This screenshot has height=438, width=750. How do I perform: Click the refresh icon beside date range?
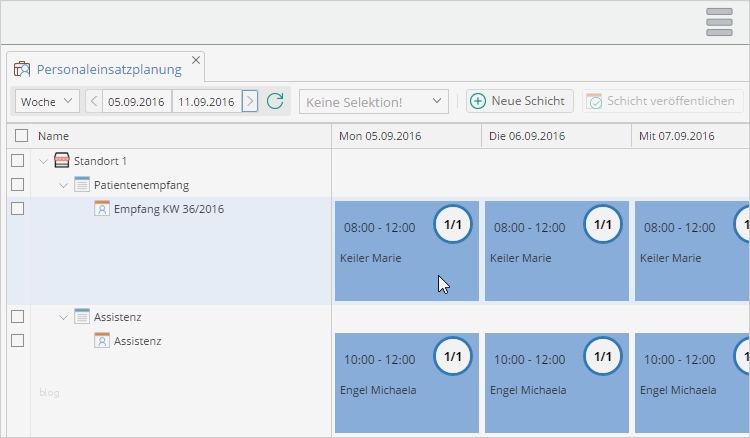[x=275, y=101]
